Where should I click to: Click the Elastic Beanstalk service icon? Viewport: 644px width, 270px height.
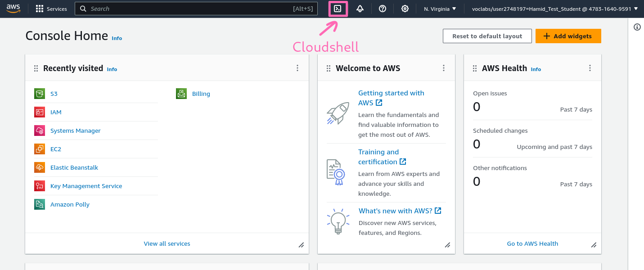[x=40, y=167]
